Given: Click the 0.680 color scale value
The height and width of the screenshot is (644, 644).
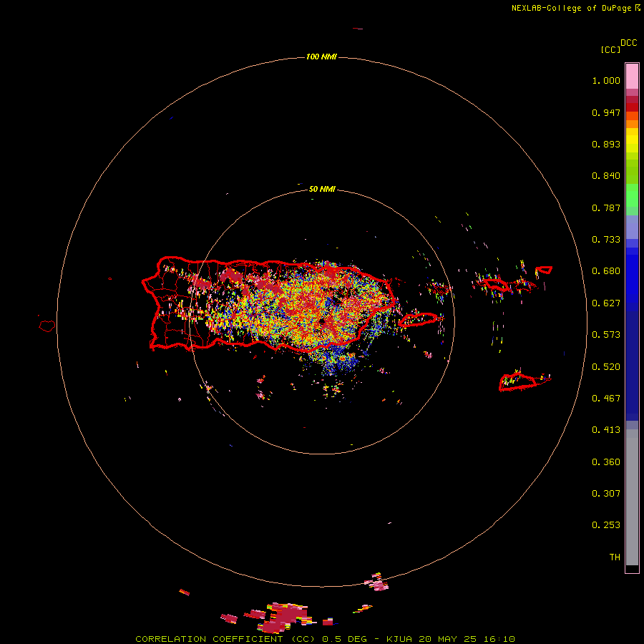Looking at the screenshot, I should coord(606,271).
